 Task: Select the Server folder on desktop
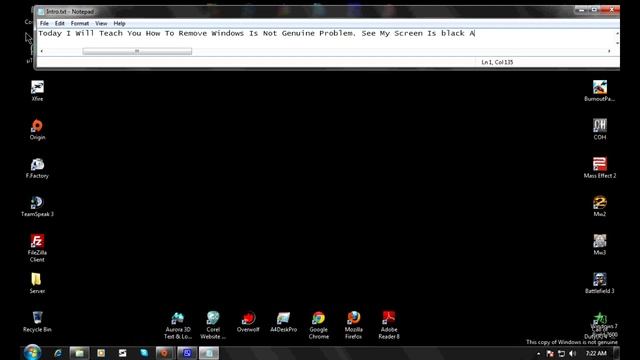tap(37, 283)
